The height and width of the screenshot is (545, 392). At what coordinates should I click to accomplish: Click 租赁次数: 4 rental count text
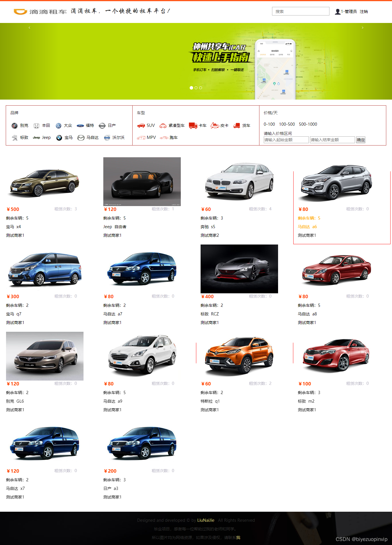[260, 209]
